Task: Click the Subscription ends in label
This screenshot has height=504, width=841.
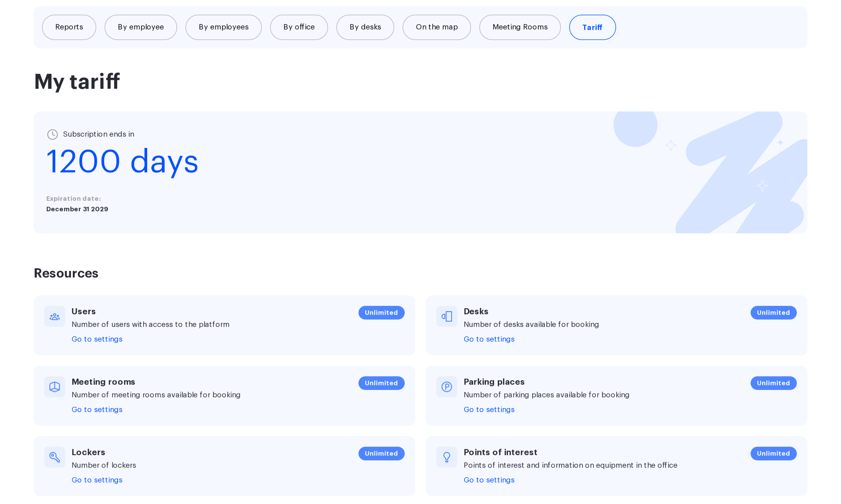Action: tap(99, 134)
